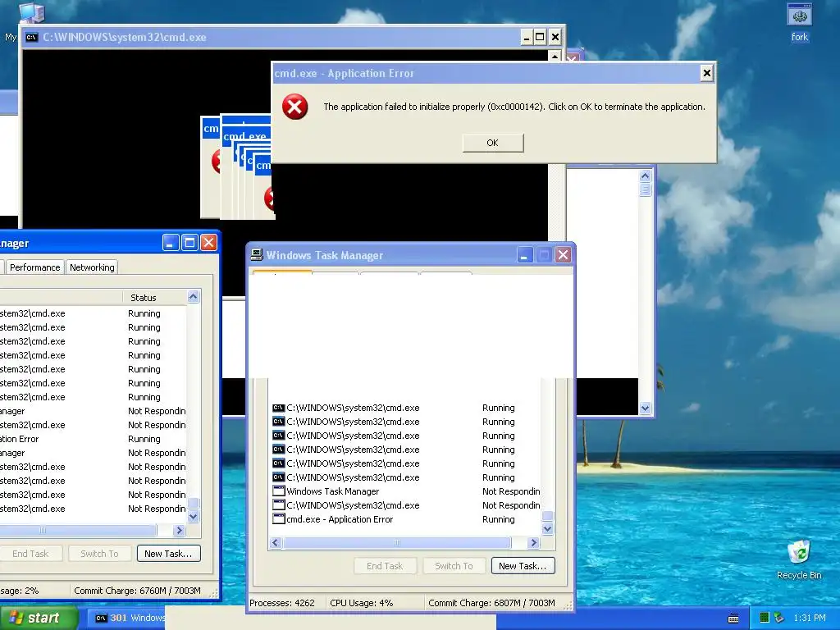Click Switch To in the right Task Manager
The height and width of the screenshot is (630, 840).
454,566
